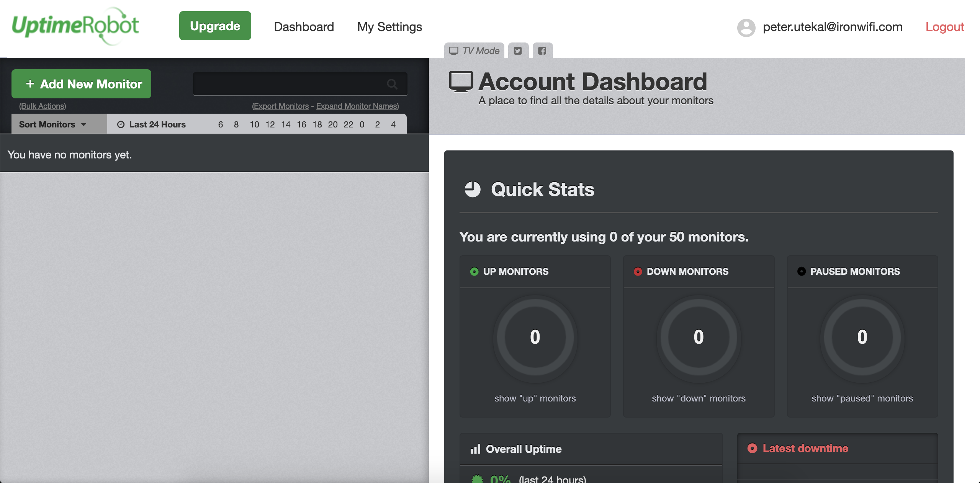The image size is (980, 483).
Task: Open the Facebook share icon
Action: click(542, 50)
